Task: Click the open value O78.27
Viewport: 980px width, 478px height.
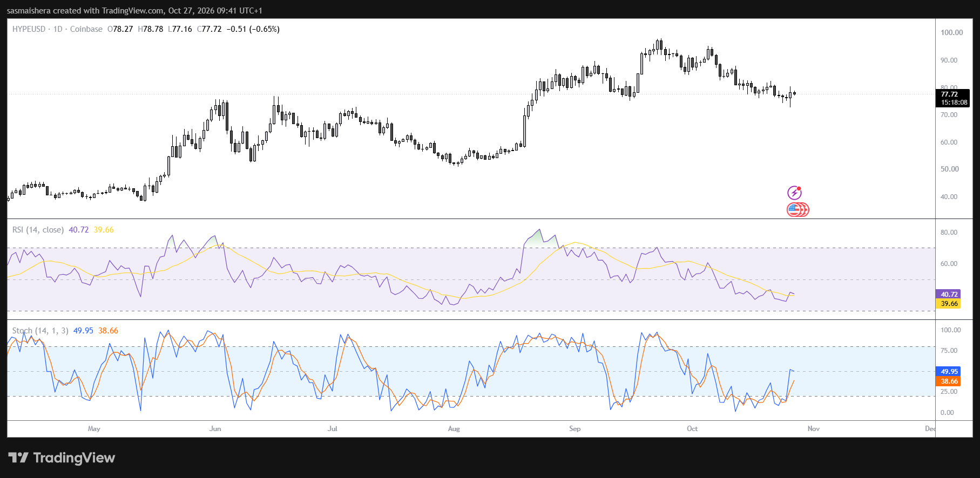Action: (x=120, y=29)
